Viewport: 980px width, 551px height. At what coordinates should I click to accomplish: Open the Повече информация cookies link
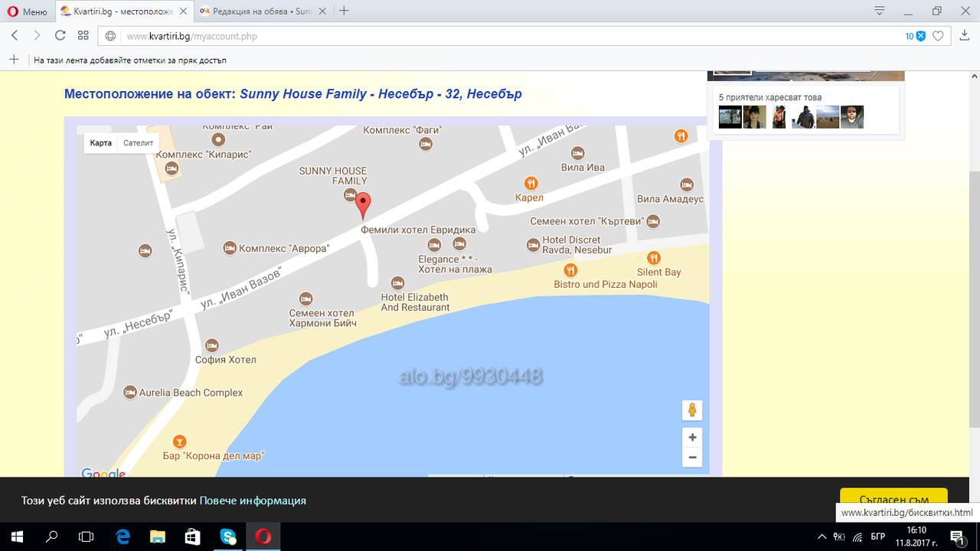point(253,500)
